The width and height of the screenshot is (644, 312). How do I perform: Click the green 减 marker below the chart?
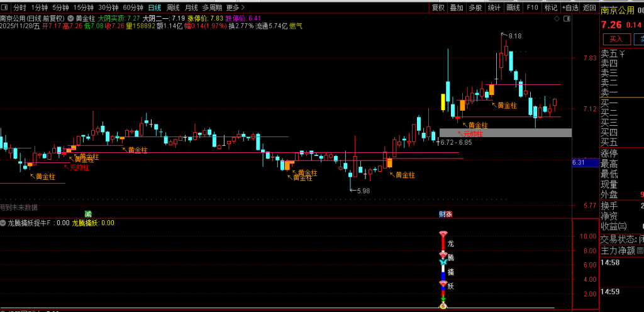click(89, 214)
